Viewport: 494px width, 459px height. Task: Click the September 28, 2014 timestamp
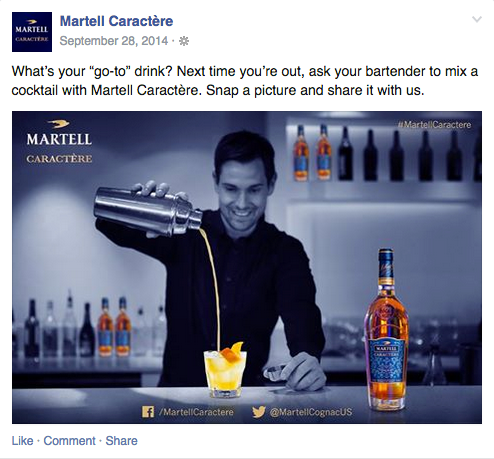click(114, 41)
